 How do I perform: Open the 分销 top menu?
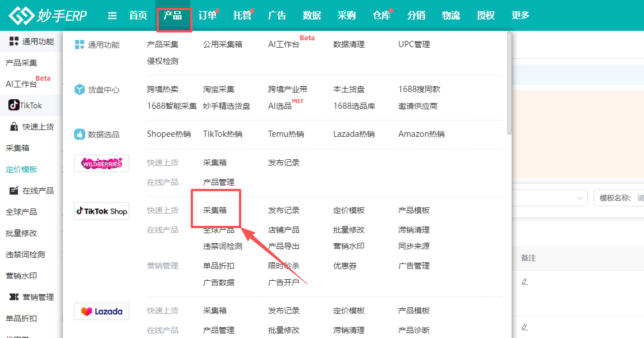[416, 16]
